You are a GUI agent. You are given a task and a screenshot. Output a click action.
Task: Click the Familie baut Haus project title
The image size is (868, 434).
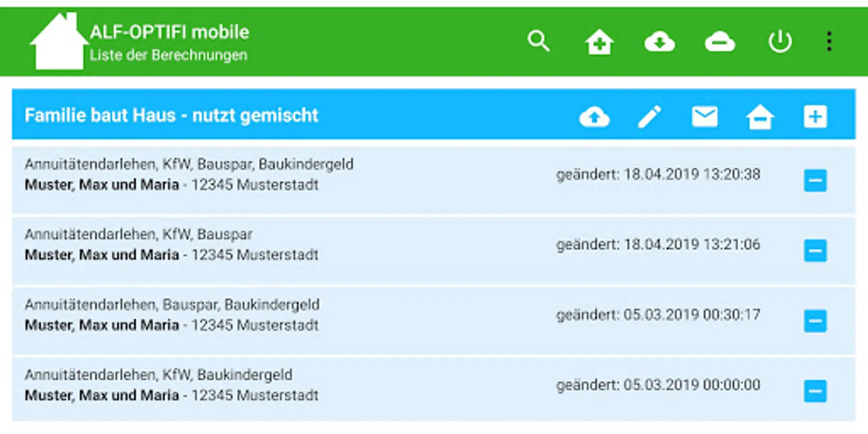[x=171, y=115]
